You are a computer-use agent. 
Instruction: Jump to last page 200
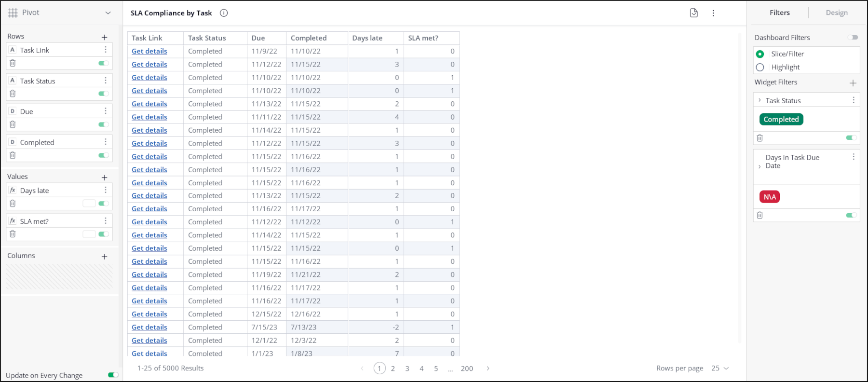click(x=467, y=368)
